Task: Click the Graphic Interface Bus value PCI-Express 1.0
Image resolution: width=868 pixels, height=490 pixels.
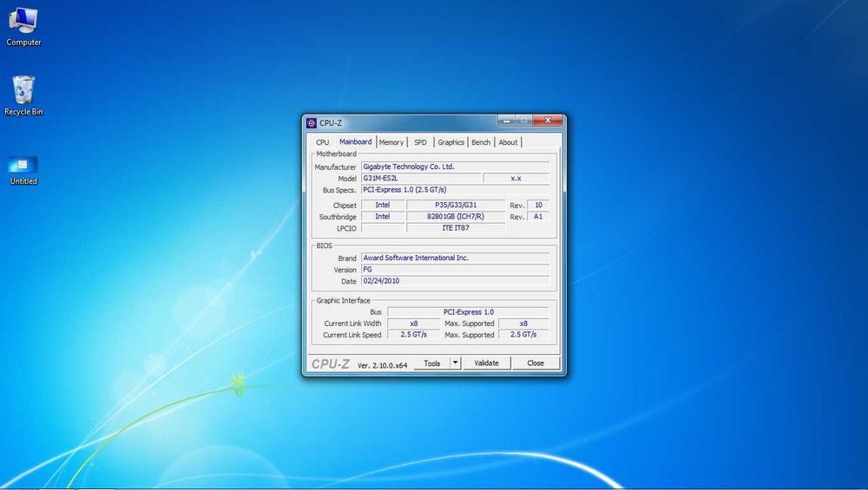Action: click(469, 312)
